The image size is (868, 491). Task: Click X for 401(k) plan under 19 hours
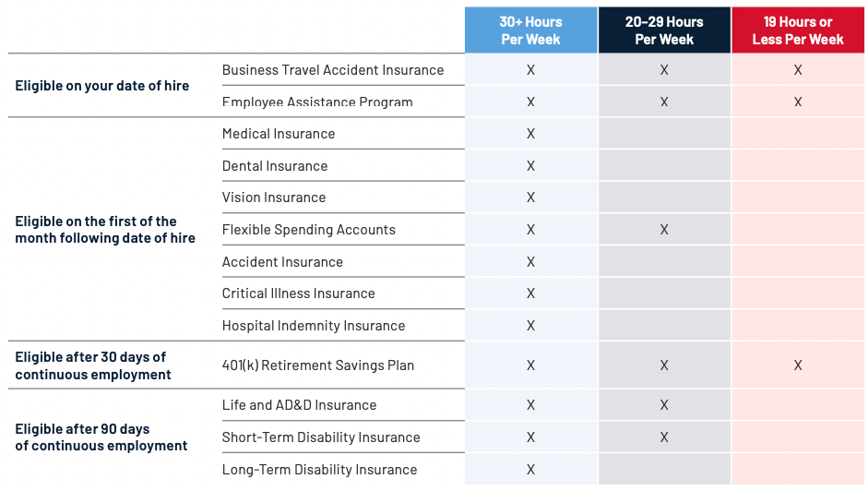798,365
